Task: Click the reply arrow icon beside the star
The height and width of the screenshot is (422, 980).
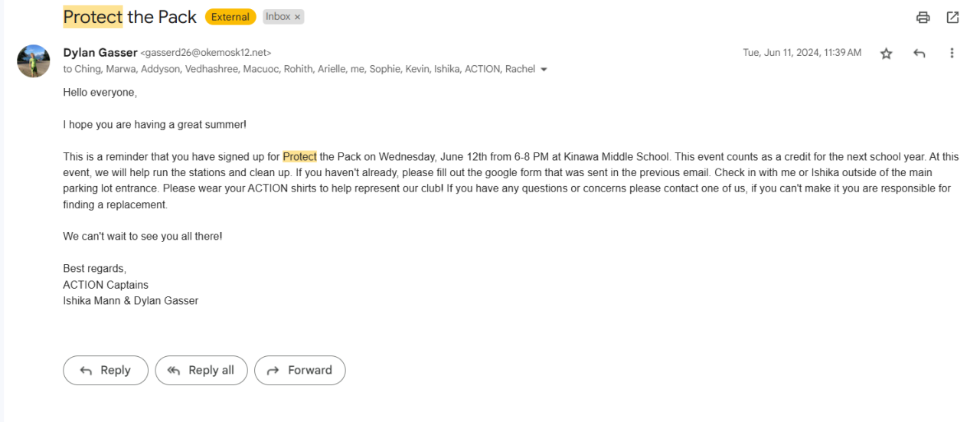Action: (x=919, y=53)
